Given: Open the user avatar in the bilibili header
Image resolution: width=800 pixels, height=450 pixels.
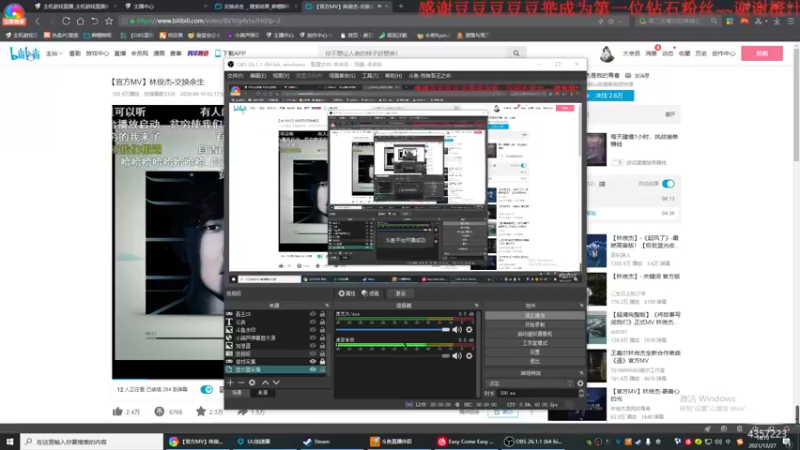Looking at the screenshot, I should (607, 54).
